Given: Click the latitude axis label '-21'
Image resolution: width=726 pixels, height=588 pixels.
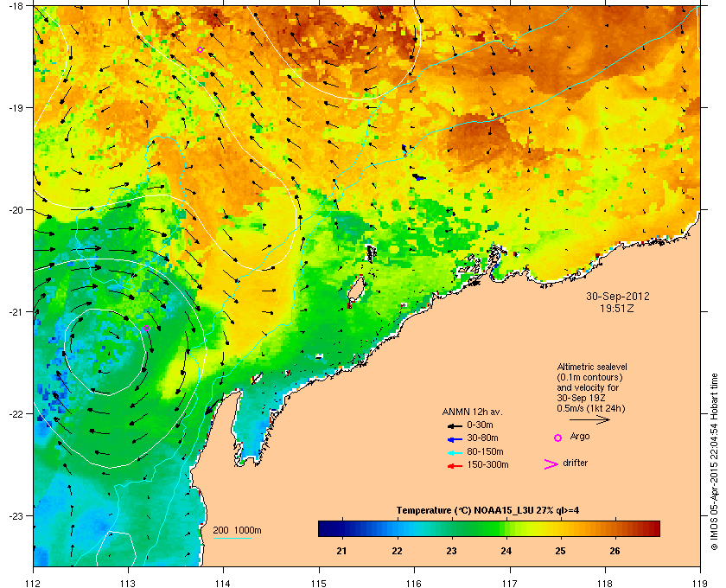Looking at the screenshot, I should click(16, 312).
